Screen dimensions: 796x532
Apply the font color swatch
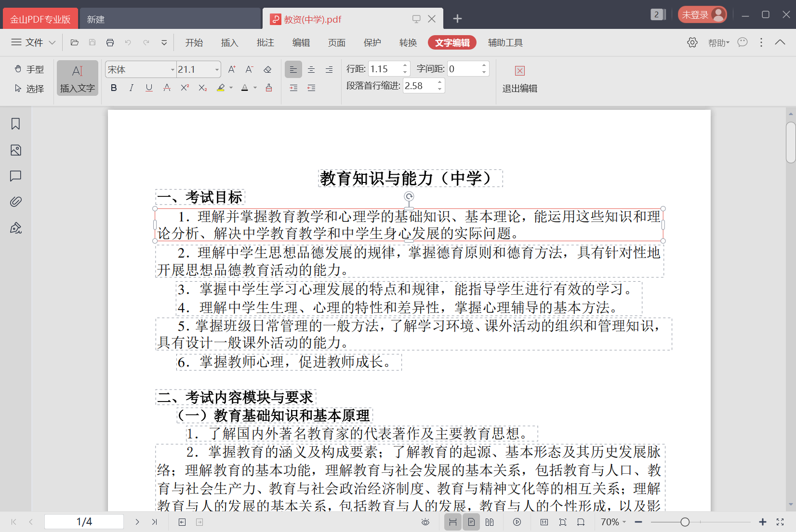click(x=245, y=88)
